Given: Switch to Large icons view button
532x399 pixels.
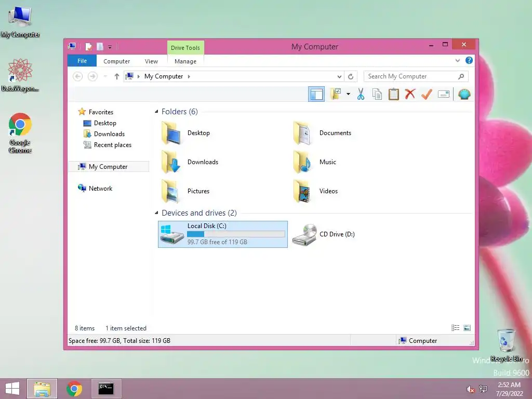Looking at the screenshot, I should 467,328.
